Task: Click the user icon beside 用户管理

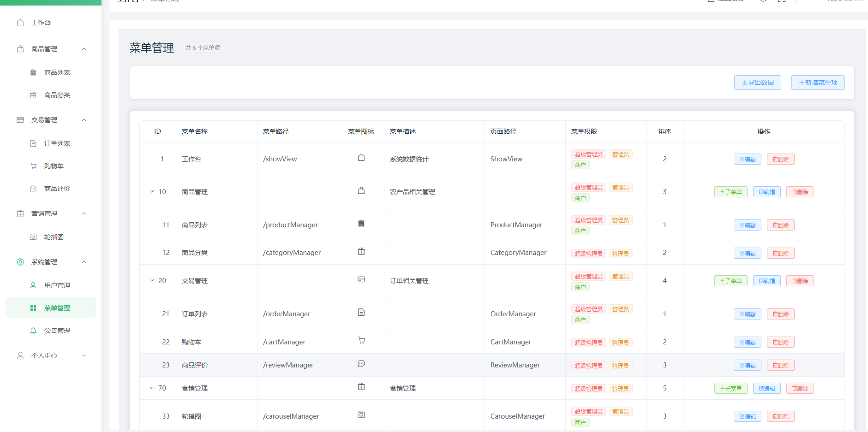Action: click(x=33, y=285)
